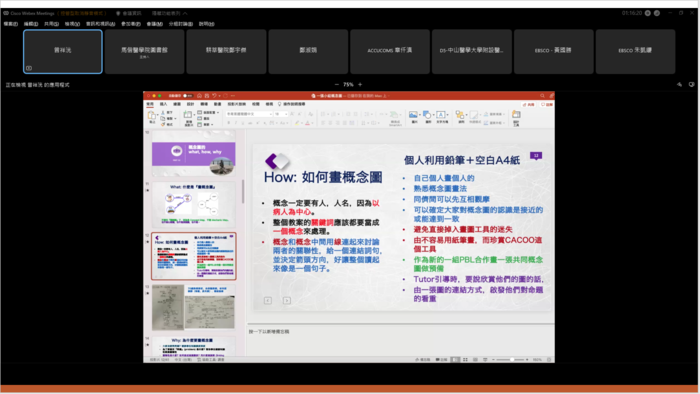This screenshot has height=394, width=700.
Task: Select the slide 13 photo thumbnail
Action: pos(193,307)
